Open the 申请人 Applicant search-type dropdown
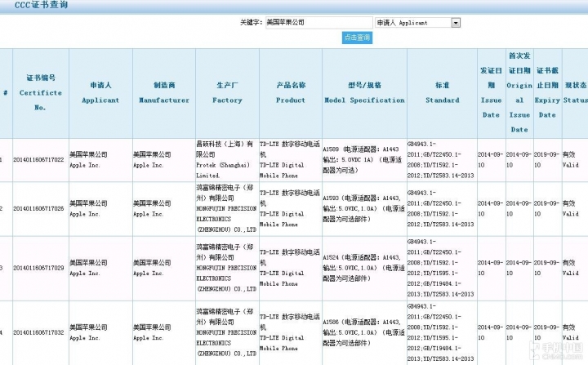Image resolution: width=588 pixels, height=365 pixels. [417, 23]
